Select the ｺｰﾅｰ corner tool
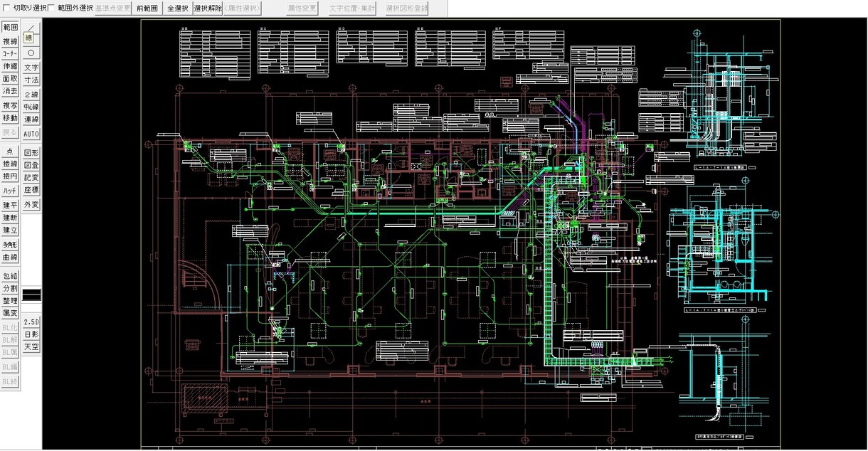Image resolution: width=868 pixels, height=451 pixels. click(x=10, y=53)
